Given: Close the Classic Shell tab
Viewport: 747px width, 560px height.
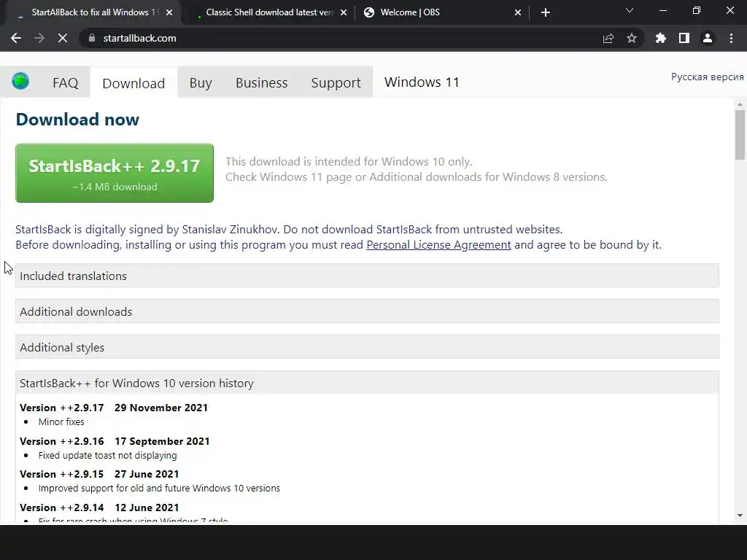Looking at the screenshot, I should 344,13.
